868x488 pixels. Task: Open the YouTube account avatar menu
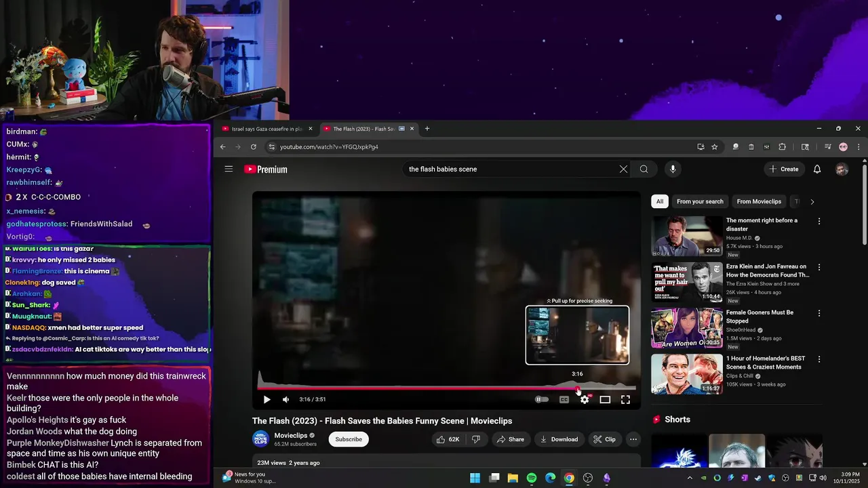click(842, 169)
